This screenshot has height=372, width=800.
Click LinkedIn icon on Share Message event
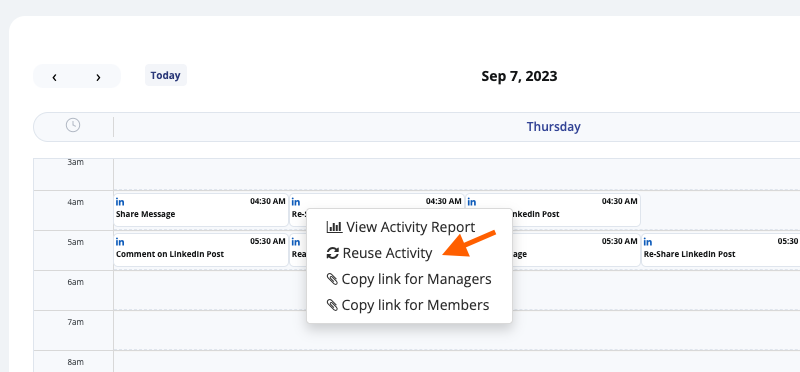point(120,202)
